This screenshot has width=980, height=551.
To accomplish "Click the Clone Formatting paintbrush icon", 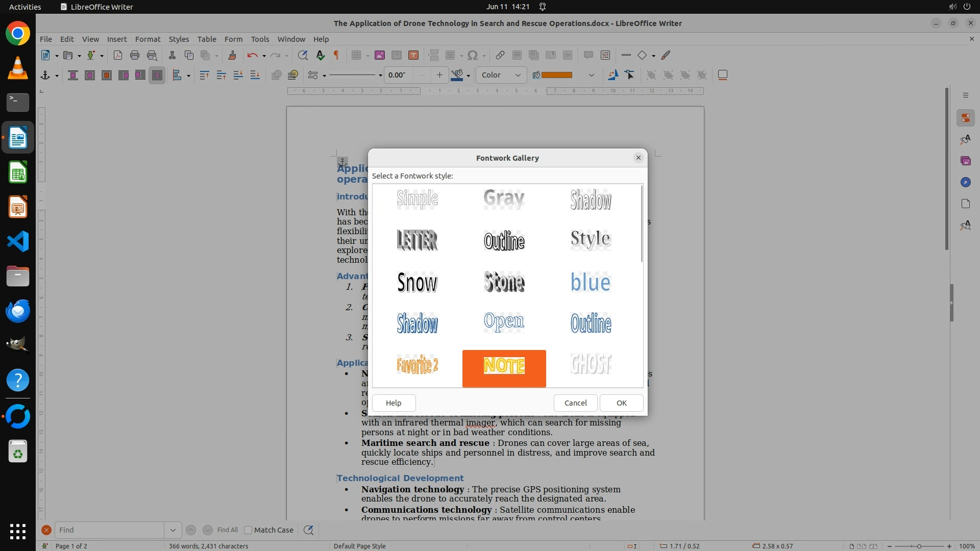I will pos(232,55).
